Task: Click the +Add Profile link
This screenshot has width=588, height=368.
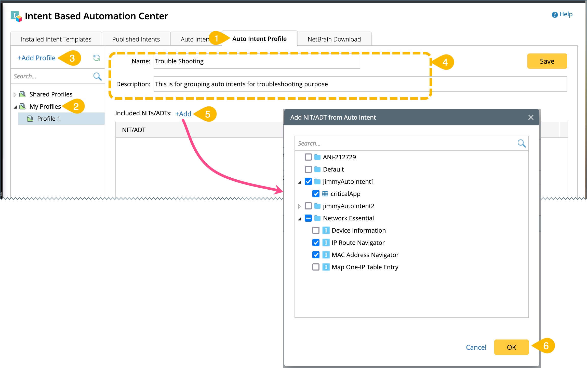Action: point(37,58)
